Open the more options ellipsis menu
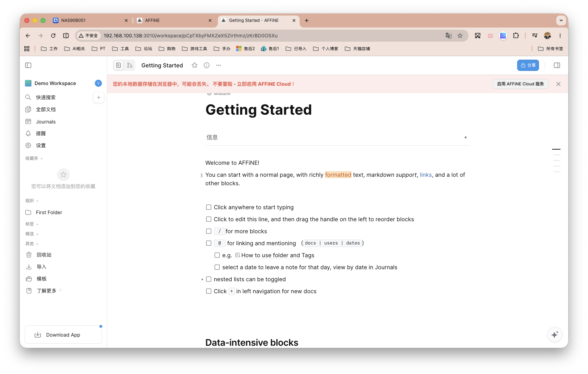Viewport: 588px width, 374px height. click(219, 65)
